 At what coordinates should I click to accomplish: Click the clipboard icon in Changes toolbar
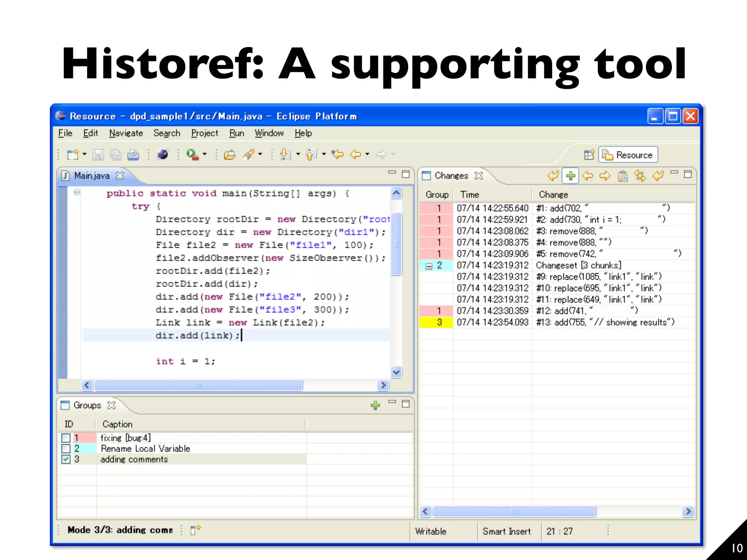pos(623,176)
